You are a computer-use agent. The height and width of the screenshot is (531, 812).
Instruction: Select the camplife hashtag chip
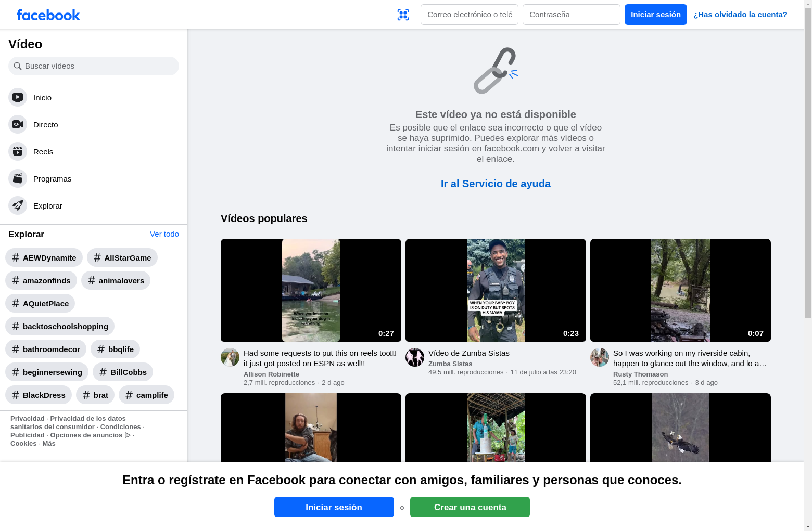(146, 395)
